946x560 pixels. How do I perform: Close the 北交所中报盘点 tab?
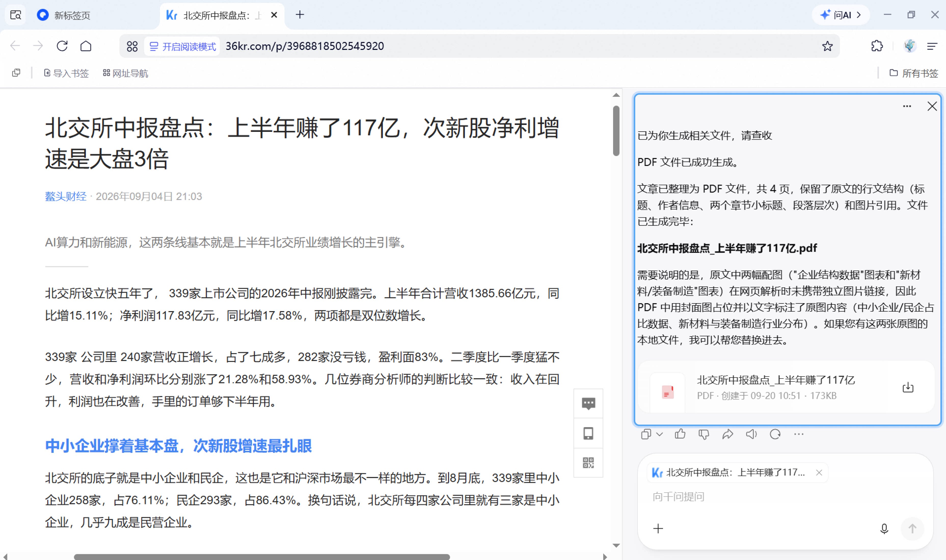point(274,15)
